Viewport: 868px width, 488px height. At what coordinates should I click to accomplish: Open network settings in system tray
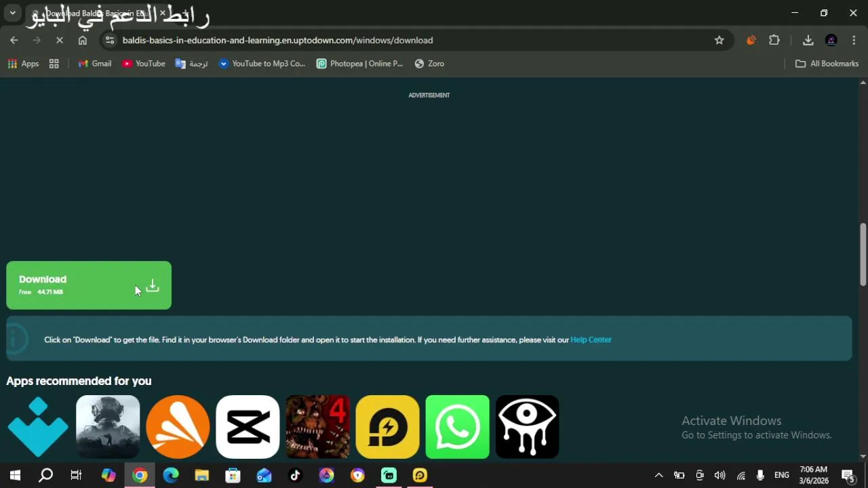[x=741, y=475]
